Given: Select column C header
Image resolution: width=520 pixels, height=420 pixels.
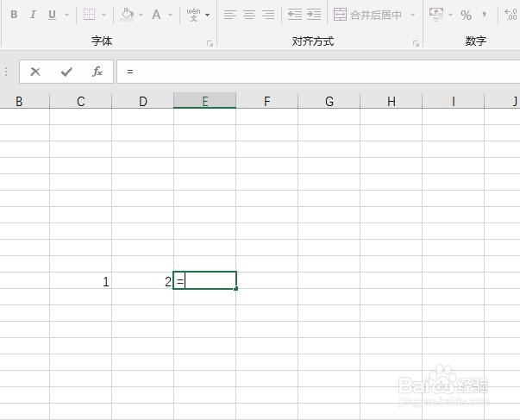Looking at the screenshot, I should click(80, 101).
